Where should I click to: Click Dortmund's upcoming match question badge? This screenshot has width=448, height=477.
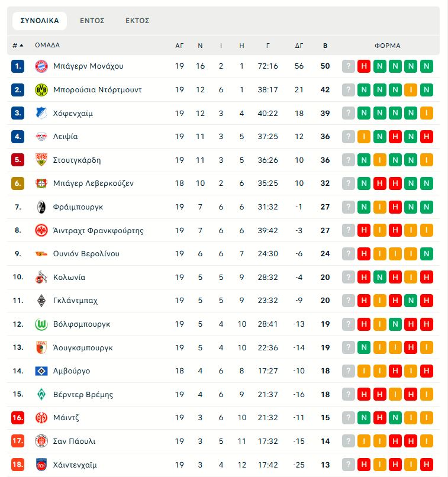pyautogui.click(x=347, y=90)
